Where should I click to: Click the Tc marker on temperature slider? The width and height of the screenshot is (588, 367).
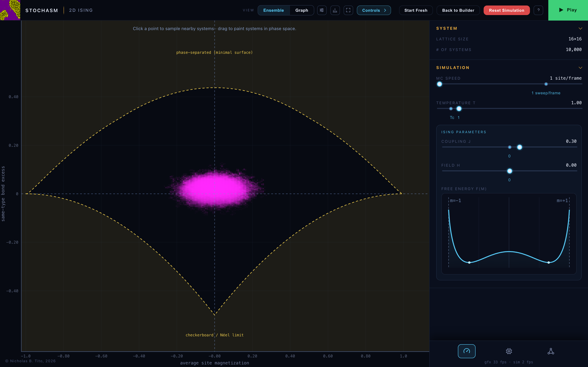[x=451, y=108]
